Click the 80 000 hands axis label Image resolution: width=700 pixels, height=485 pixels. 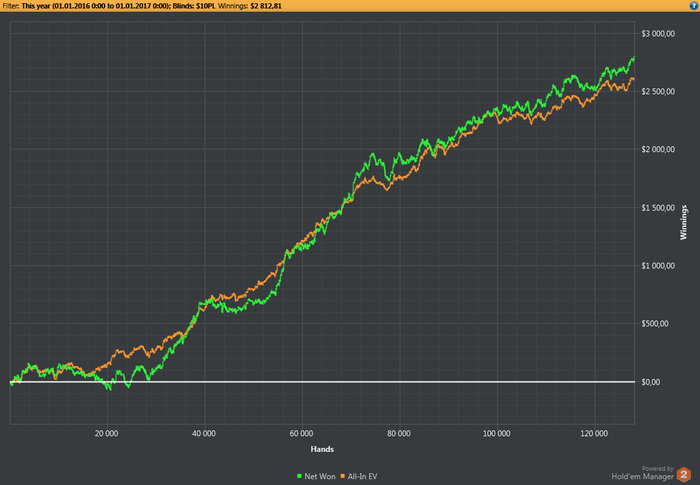(x=399, y=434)
